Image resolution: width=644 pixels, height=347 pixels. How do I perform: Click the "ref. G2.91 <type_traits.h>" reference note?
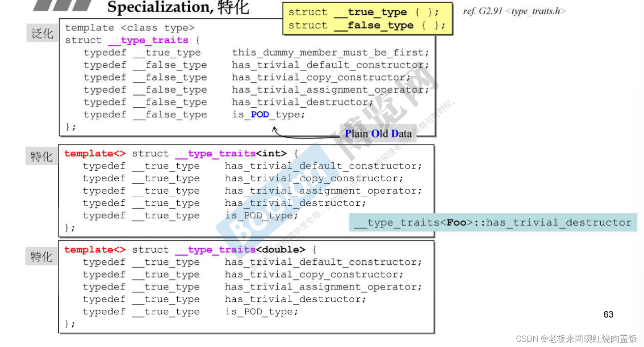(514, 11)
